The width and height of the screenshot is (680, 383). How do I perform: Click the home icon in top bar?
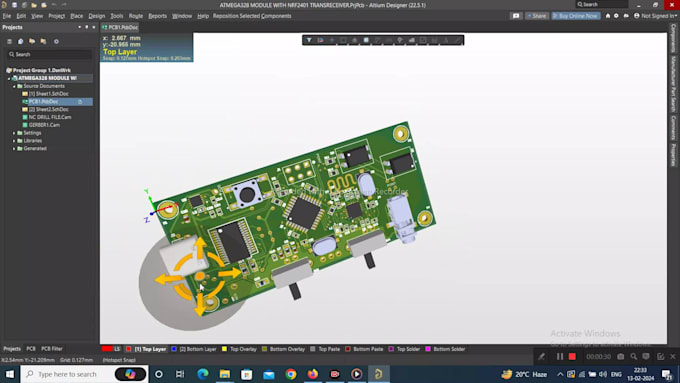(x=608, y=16)
